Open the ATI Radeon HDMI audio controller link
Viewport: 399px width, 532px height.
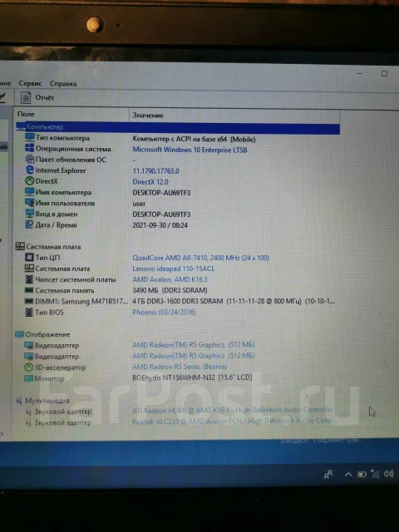pyautogui.click(x=233, y=410)
